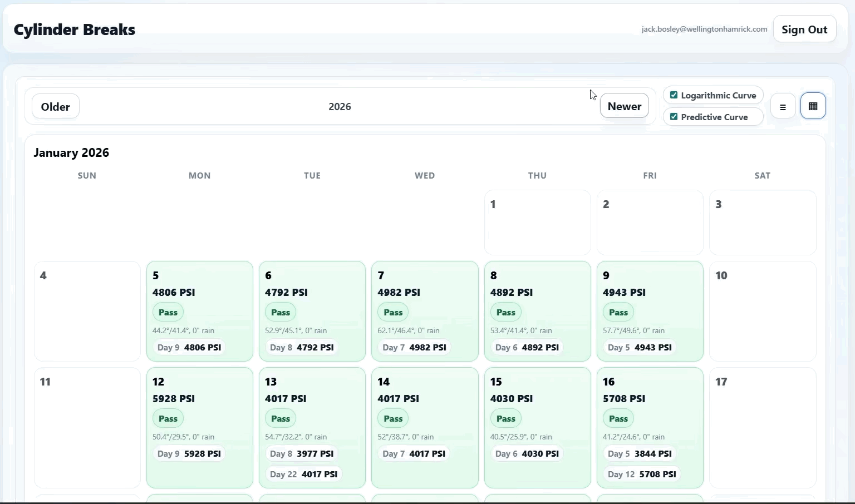Click the empty January 4 day cell
This screenshot has width=855, height=504.
tap(87, 311)
